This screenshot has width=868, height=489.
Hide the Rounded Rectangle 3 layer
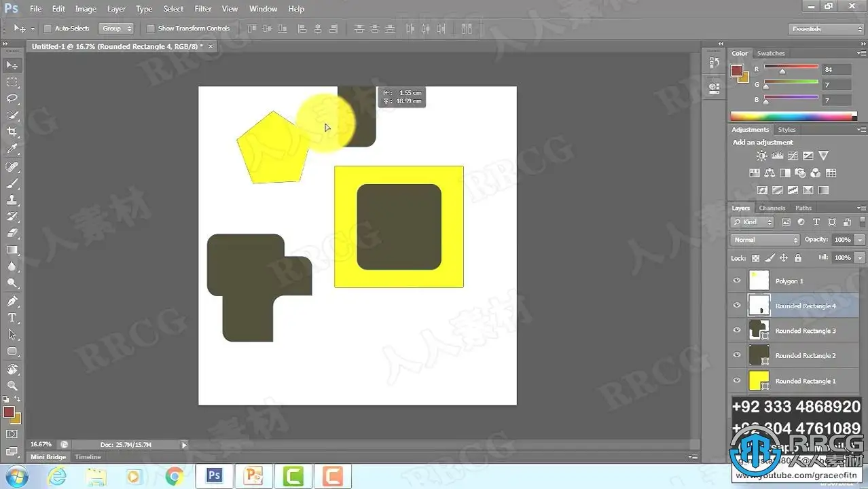click(x=737, y=331)
